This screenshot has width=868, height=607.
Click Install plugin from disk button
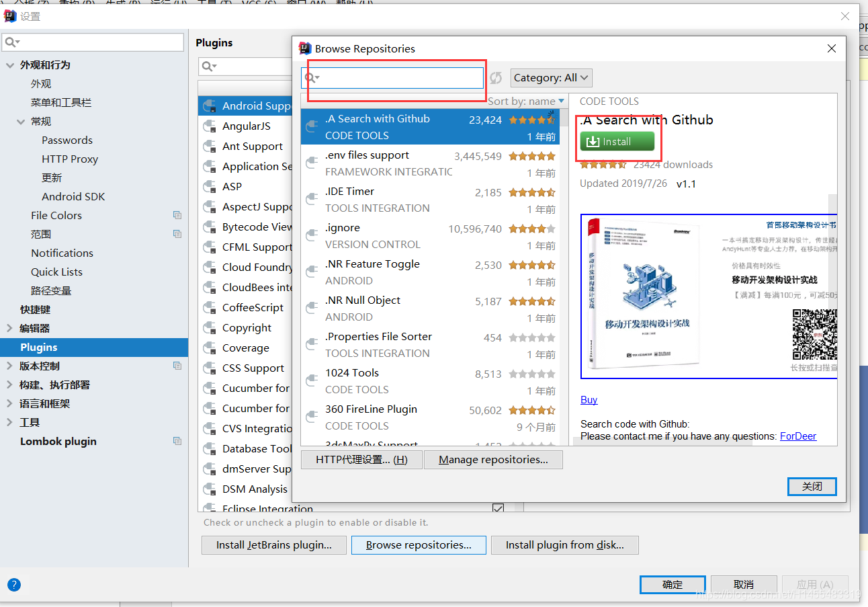(565, 544)
